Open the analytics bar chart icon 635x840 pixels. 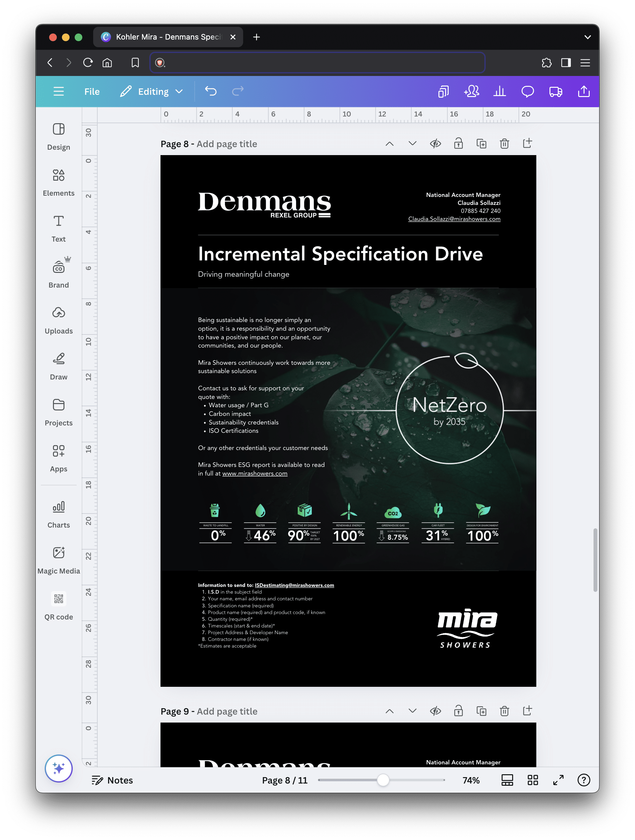pos(499,92)
